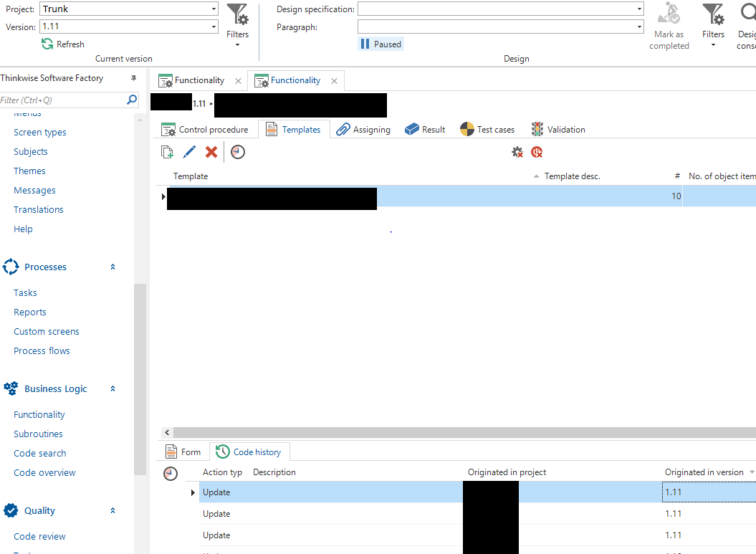Click the sidebar vertical scrollbar thumb
Viewport: 756px width, 554px height.
140,379
